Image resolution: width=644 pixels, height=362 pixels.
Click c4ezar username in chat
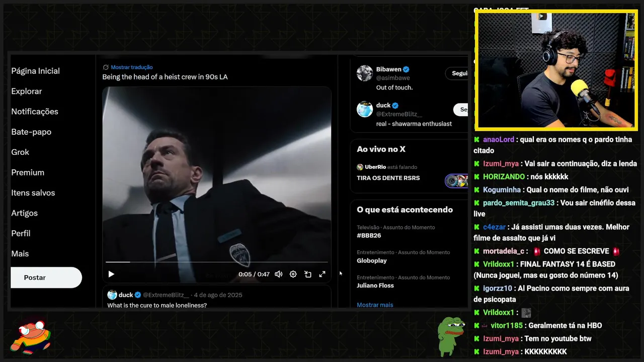point(494,227)
